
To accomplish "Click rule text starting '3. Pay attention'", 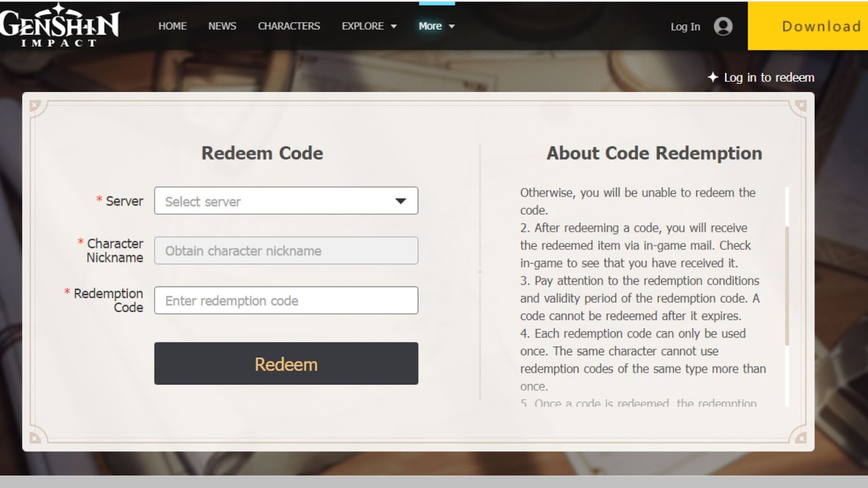I will pyautogui.click(x=640, y=298).
